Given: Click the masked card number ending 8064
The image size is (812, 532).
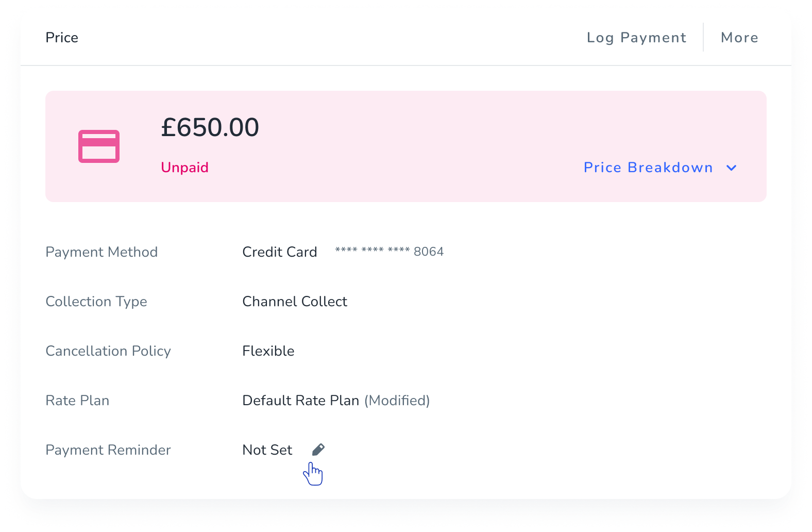Looking at the screenshot, I should 390,252.
